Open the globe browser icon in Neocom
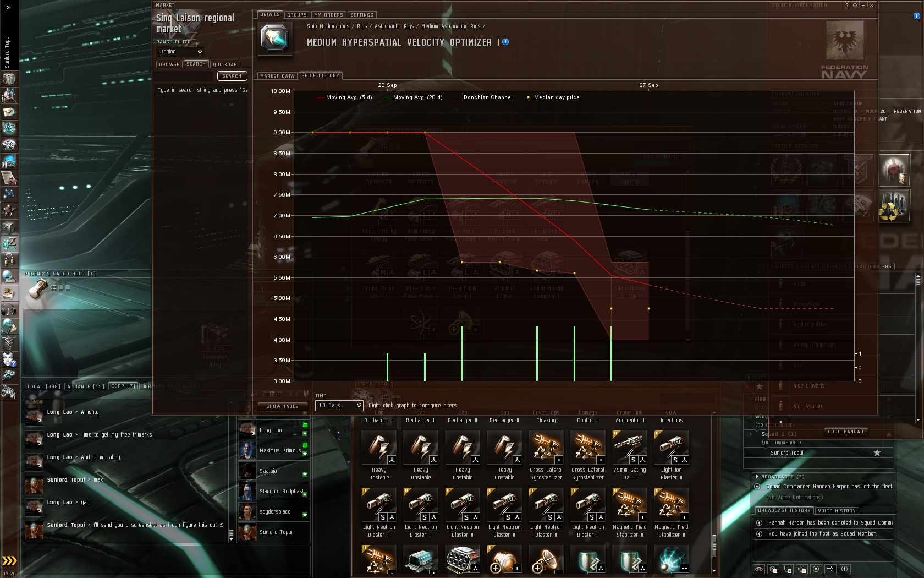This screenshot has height=578, width=924. (x=9, y=276)
